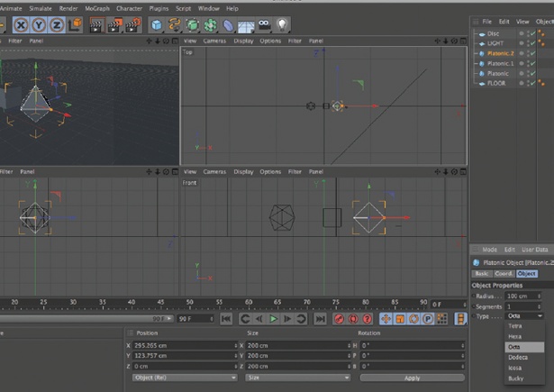Click the Apply button

coord(412,378)
